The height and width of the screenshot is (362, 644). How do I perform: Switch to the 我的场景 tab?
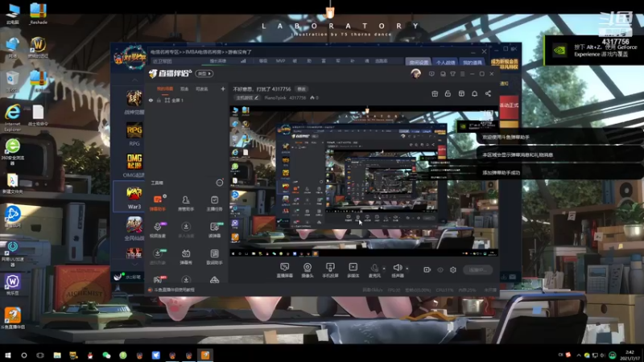tap(165, 88)
